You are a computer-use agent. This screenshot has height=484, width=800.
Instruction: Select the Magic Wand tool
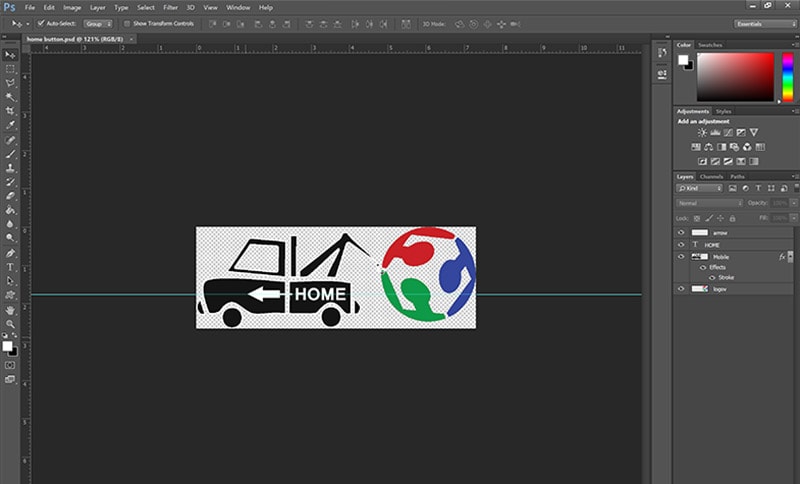pos(10,97)
